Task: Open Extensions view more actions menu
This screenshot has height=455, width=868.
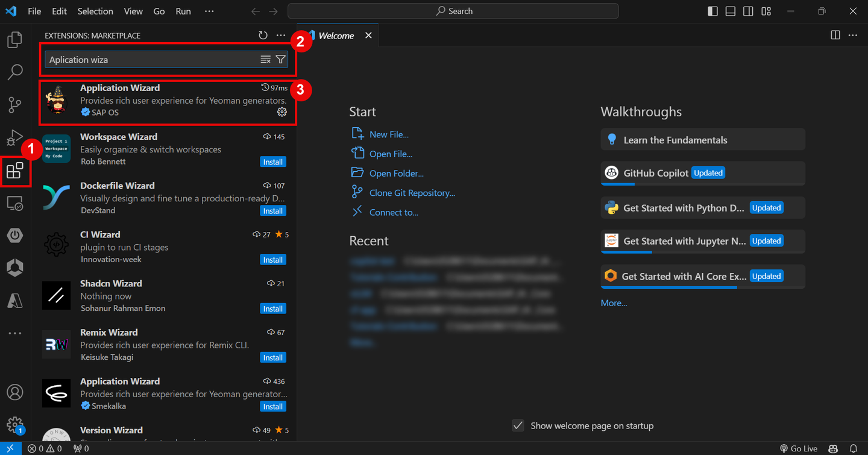Action: click(281, 36)
